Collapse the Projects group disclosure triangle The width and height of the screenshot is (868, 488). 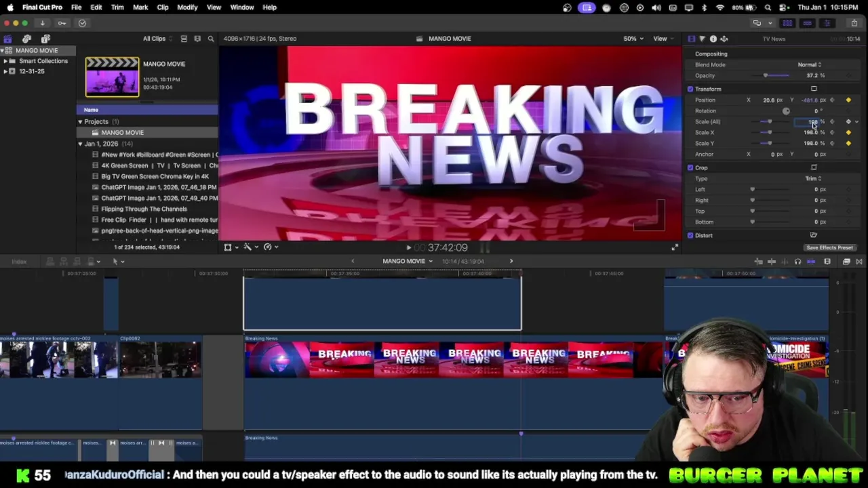[x=80, y=122]
